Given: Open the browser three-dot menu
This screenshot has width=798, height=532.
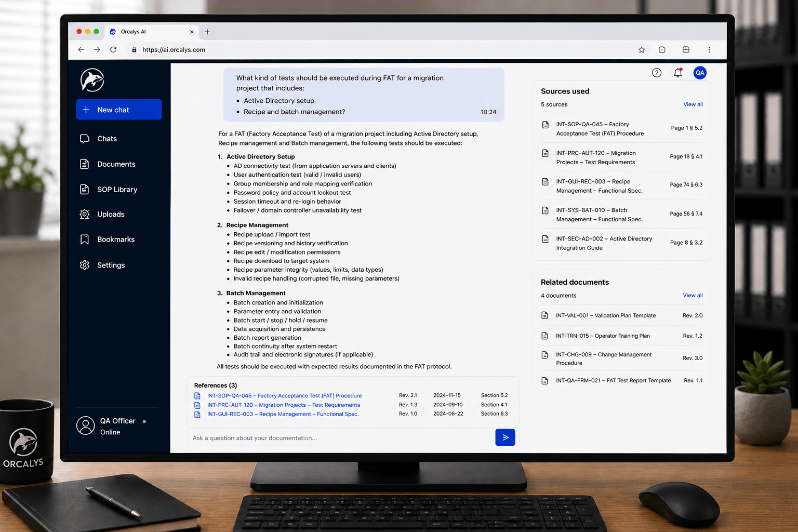Looking at the screenshot, I should pos(709,50).
